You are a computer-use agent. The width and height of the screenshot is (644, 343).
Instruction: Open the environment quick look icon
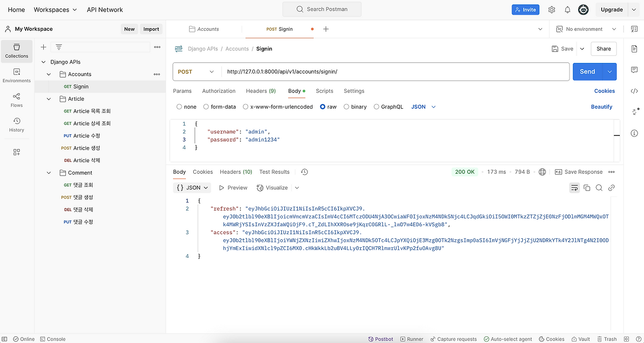tap(634, 29)
